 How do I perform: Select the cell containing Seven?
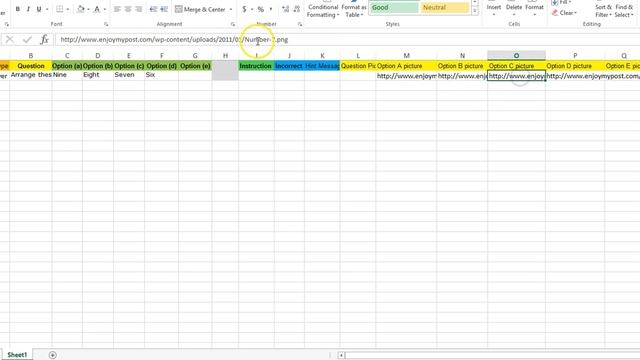(x=129, y=75)
